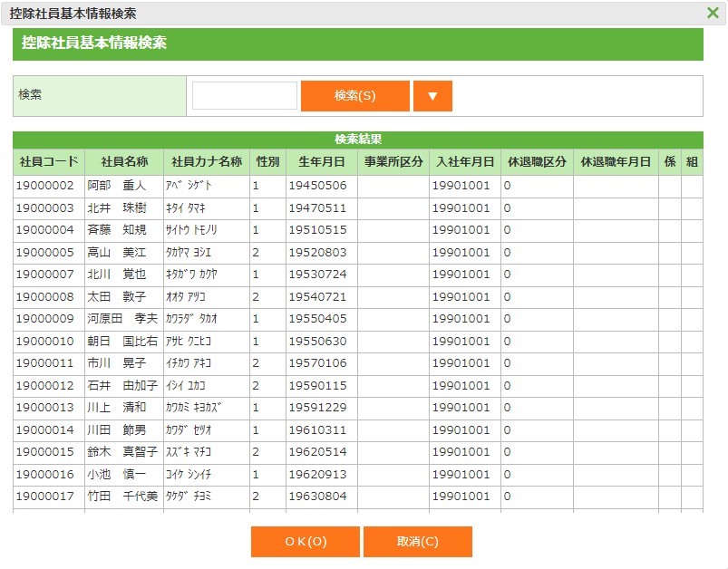
Task: Click birth date 19530724
Action: [318, 275]
